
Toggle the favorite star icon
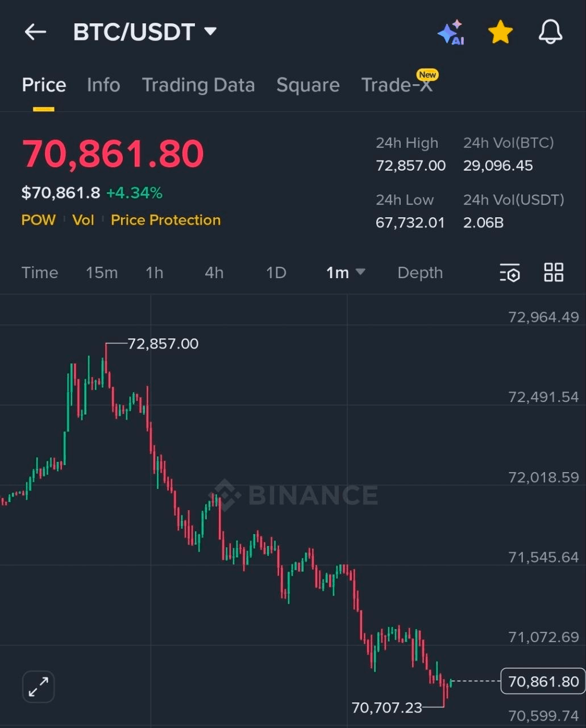point(500,32)
